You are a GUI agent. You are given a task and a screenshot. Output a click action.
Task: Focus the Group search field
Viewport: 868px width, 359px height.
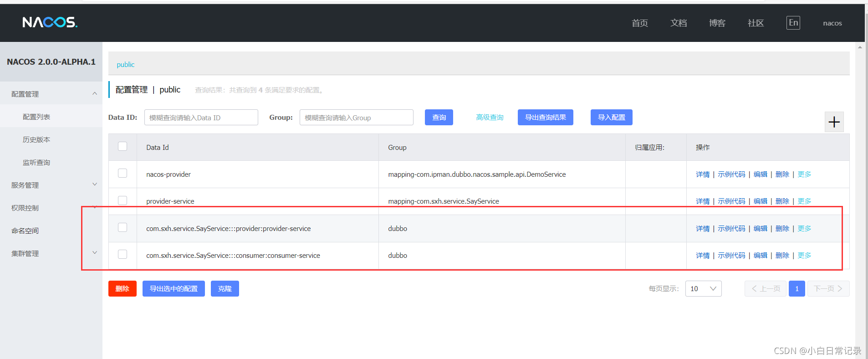(x=357, y=118)
